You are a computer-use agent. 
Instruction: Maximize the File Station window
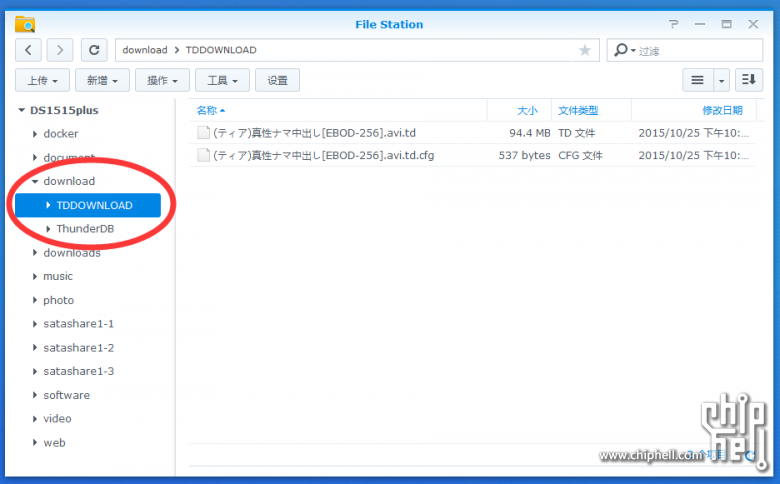coord(727,24)
